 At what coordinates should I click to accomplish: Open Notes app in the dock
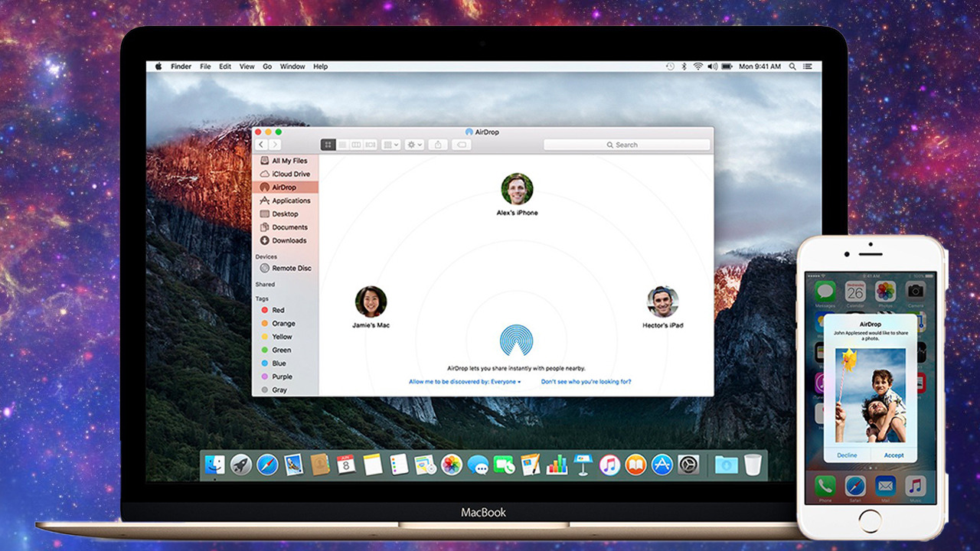pos(372,464)
